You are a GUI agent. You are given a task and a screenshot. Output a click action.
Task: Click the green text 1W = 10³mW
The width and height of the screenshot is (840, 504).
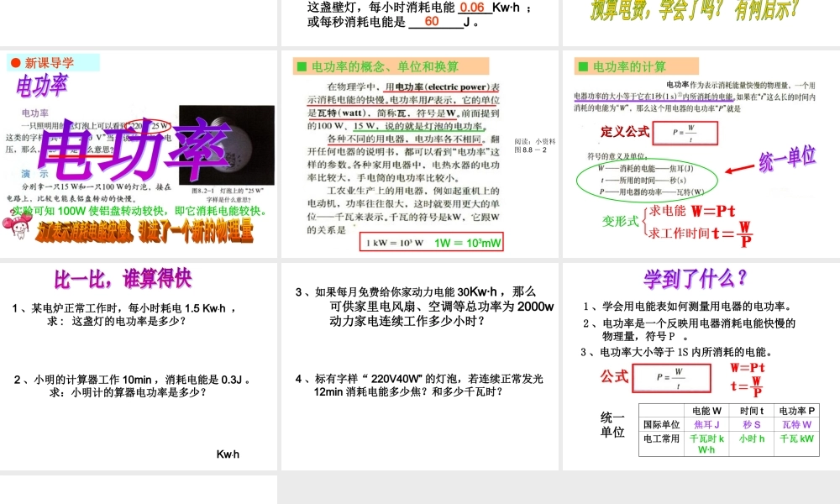pos(467,243)
